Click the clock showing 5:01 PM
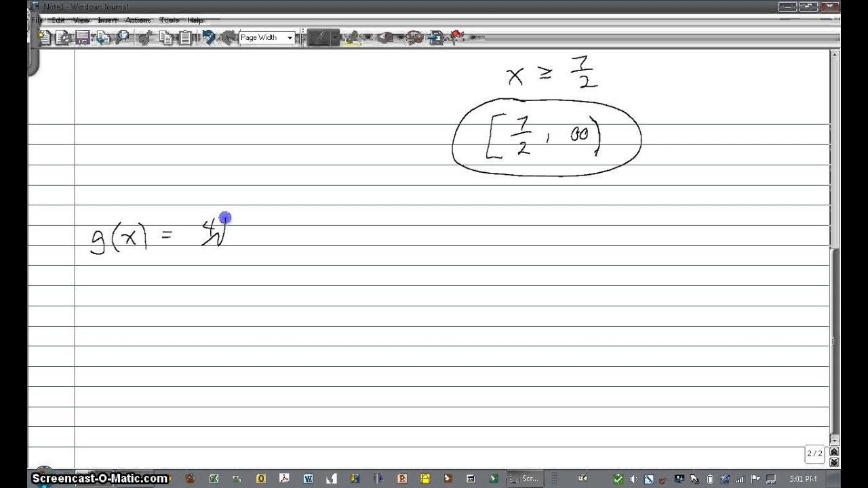Image resolution: width=868 pixels, height=488 pixels. click(x=802, y=479)
